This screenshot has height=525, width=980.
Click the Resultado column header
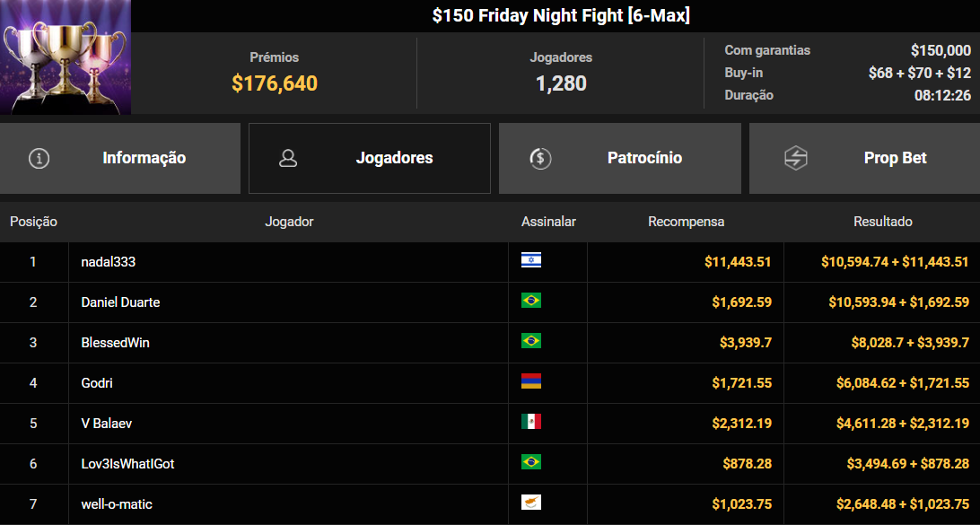882,222
